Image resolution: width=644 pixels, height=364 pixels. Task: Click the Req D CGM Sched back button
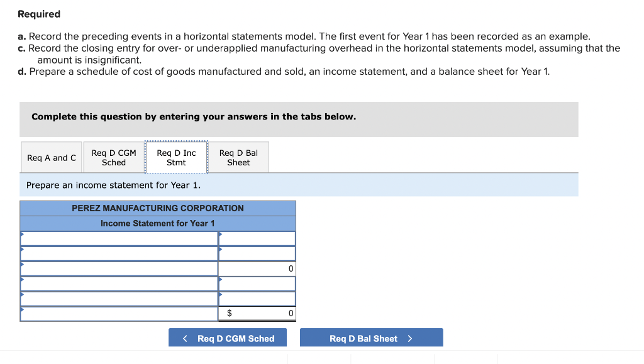228,338
